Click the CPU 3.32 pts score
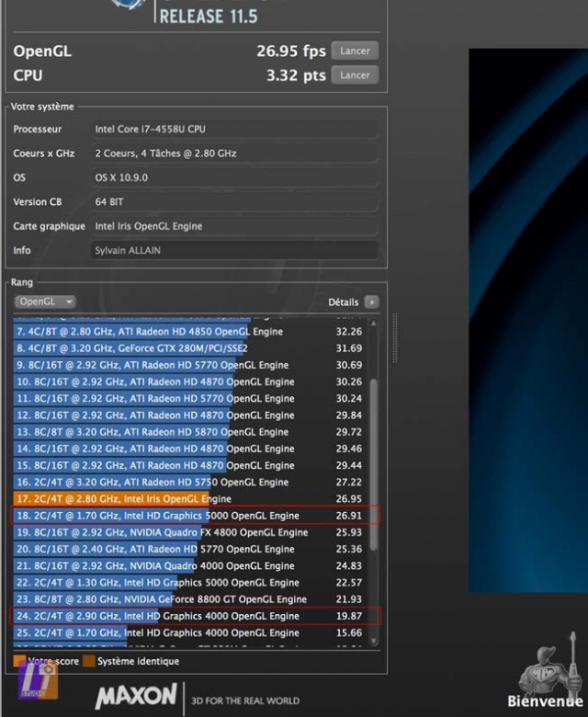Screen dimensions: 588x717 pos(296,75)
